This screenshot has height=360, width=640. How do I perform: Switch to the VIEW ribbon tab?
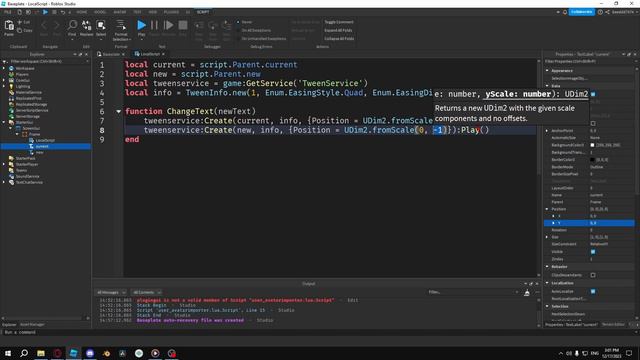coord(153,12)
